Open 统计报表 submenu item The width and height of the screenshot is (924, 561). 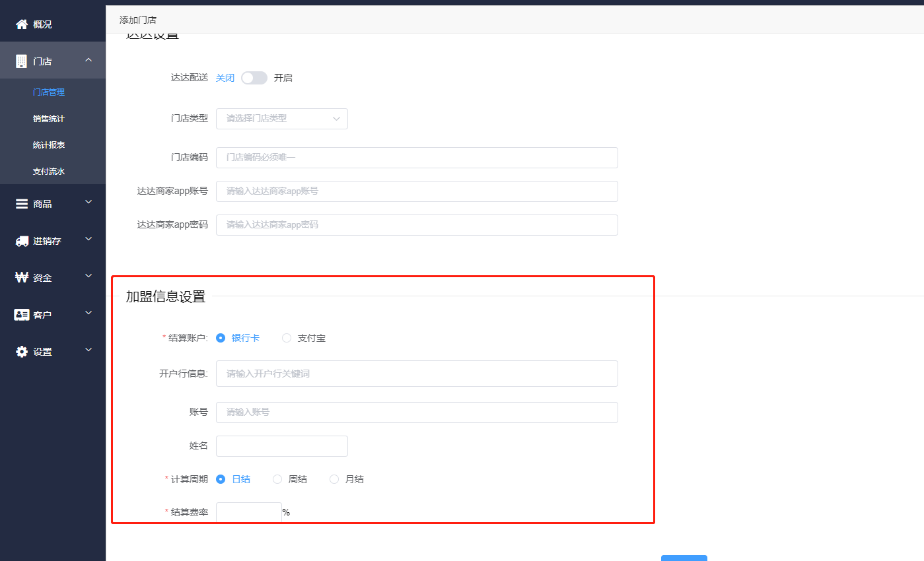(49, 145)
